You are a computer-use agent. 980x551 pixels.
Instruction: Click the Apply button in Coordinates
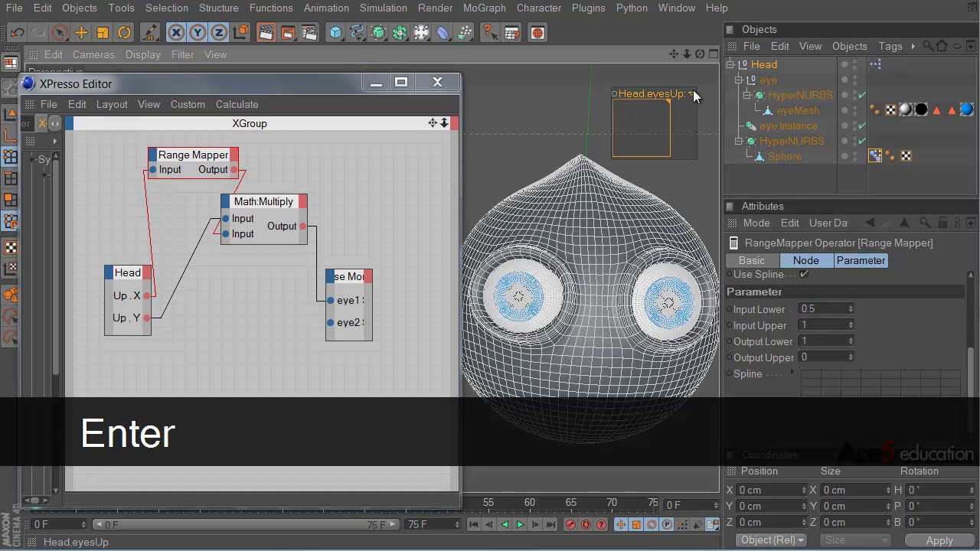(939, 540)
